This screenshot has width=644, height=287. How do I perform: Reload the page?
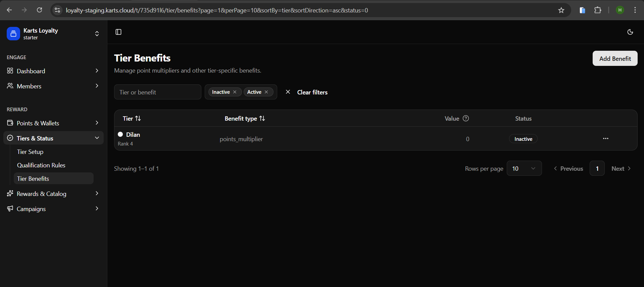tap(39, 10)
